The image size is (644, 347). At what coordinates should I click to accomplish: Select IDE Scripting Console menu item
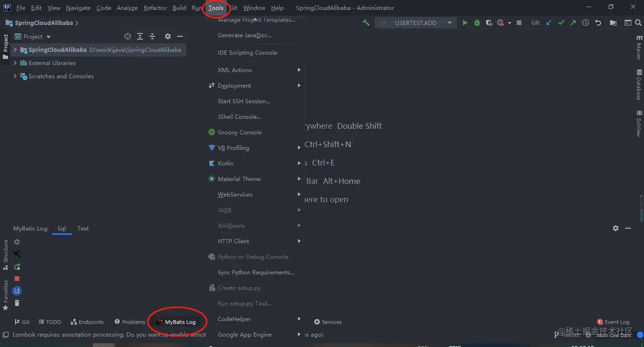coord(255,52)
